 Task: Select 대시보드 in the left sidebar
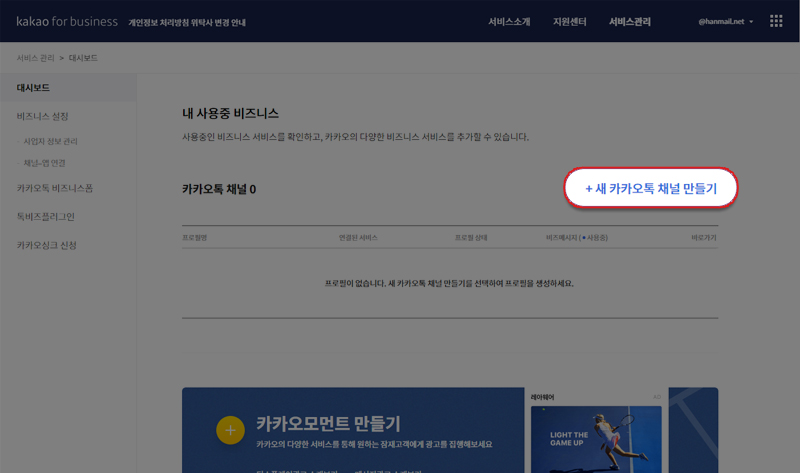pos(68,88)
